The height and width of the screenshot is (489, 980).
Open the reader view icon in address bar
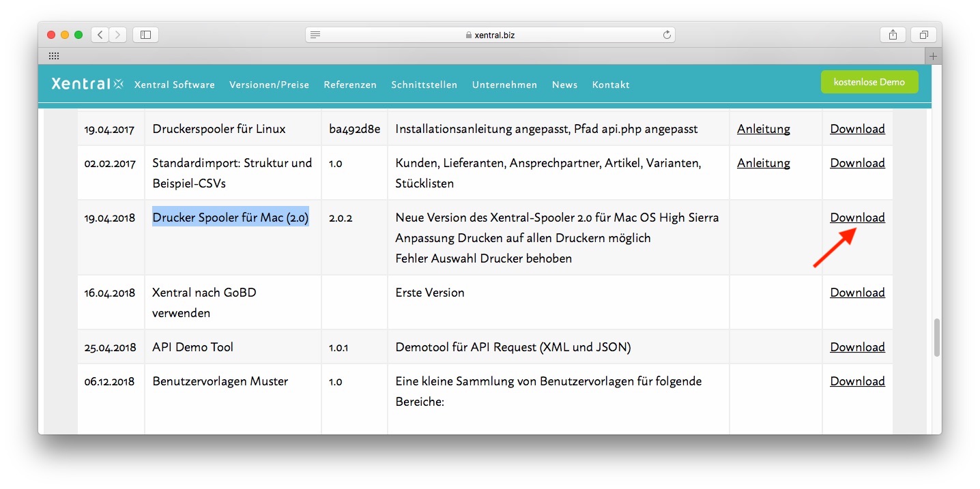[x=315, y=35]
